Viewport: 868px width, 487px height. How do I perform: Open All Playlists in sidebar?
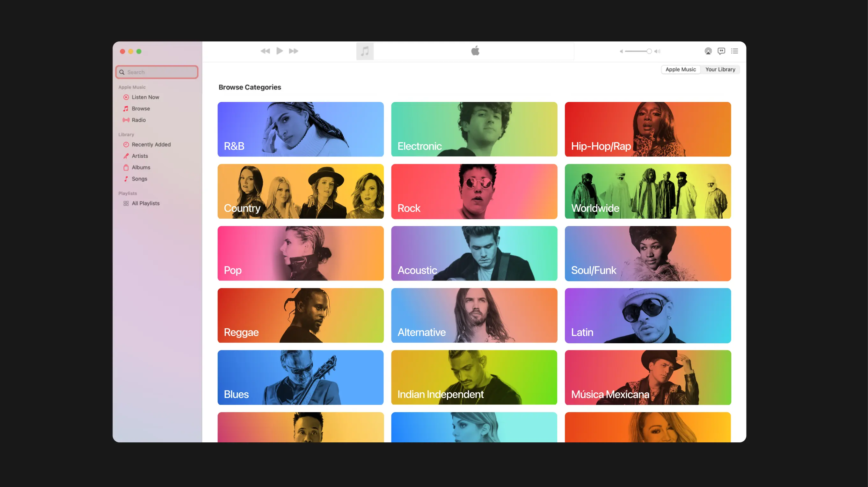click(146, 203)
